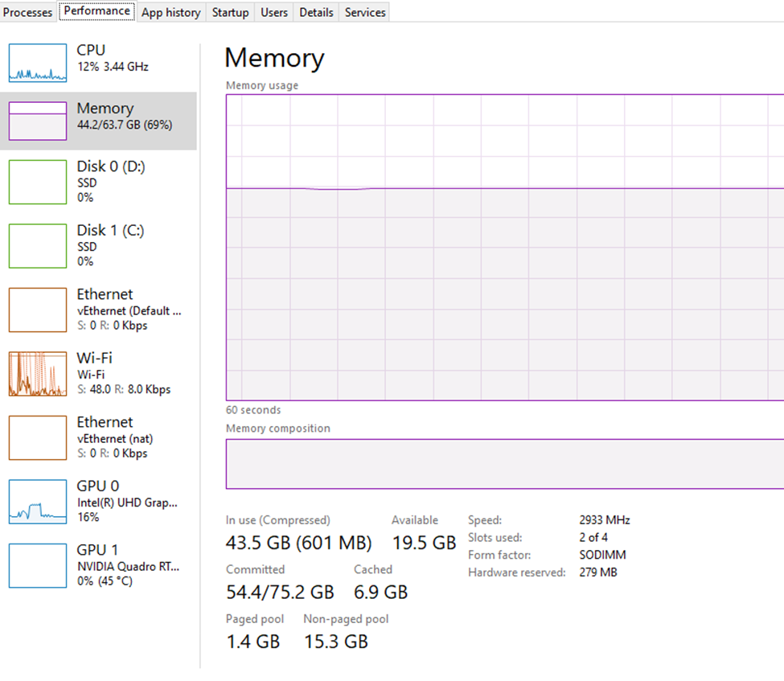Image resolution: width=784 pixels, height=681 pixels.
Task: Open GPU 0 Intel UHD Graphics stats
Action: (x=96, y=501)
